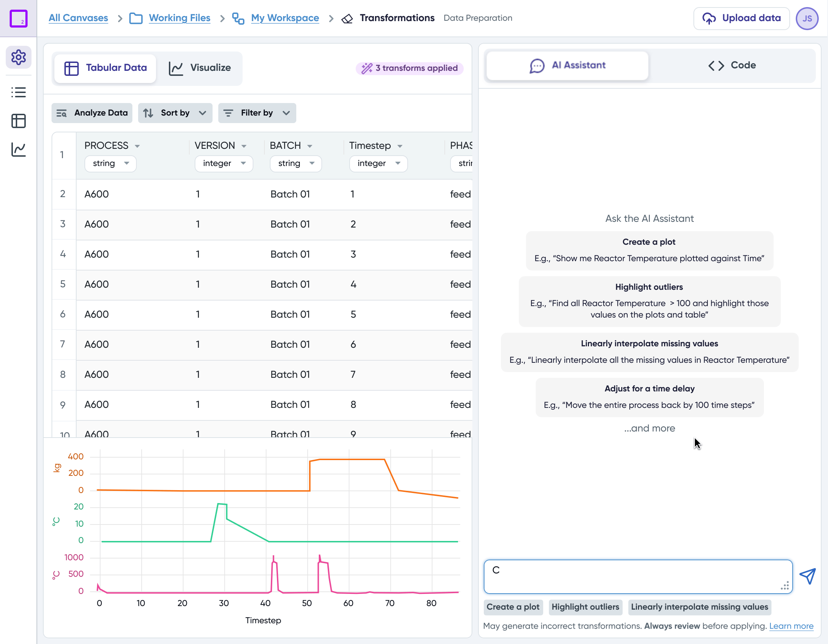Open the Filter by dropdown
This screenshot has height=644, width=828.
point(257,113)
